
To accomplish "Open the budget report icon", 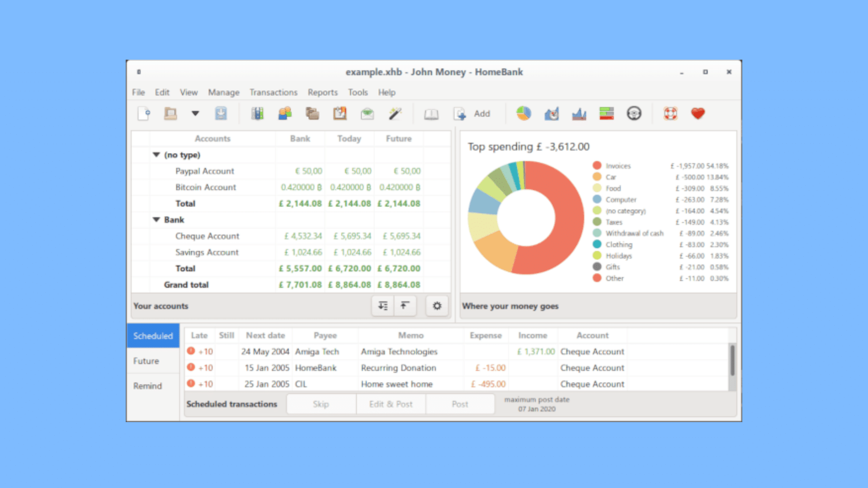I will 607,113.
